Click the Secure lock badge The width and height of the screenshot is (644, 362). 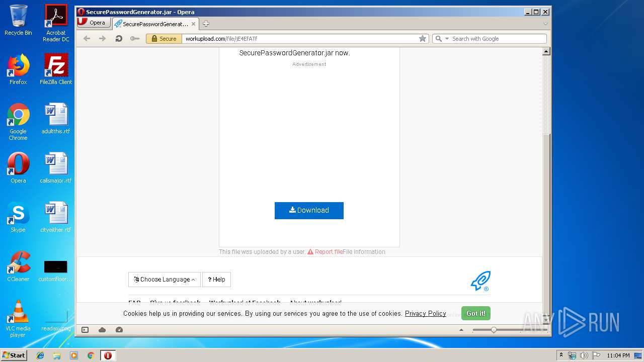tap(164, 39)
